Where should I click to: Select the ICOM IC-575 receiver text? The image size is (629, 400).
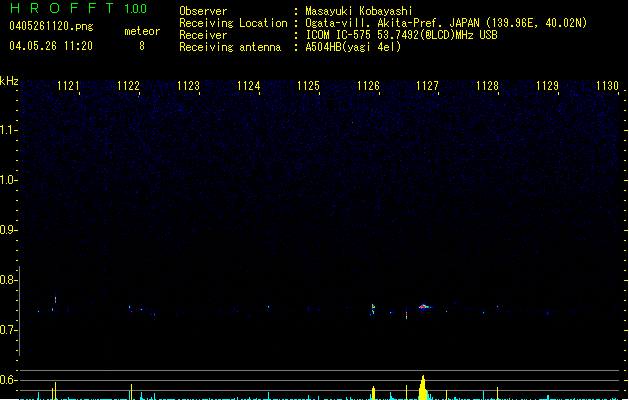402,35
